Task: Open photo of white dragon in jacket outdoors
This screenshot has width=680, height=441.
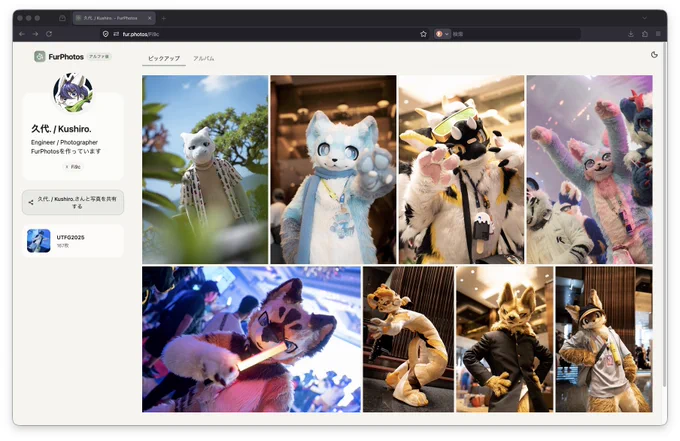Action: click(205, 170)
